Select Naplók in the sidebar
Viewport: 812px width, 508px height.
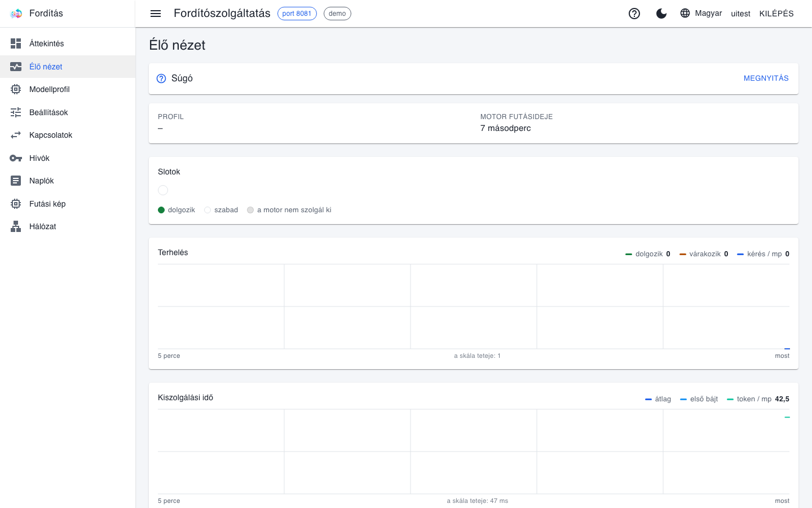(68, 181)
